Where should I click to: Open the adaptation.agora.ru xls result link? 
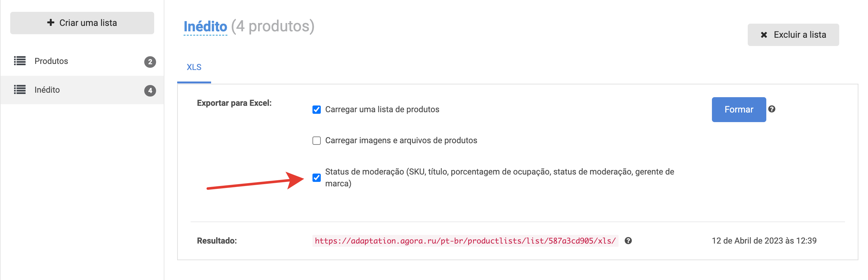coord(465,241)
